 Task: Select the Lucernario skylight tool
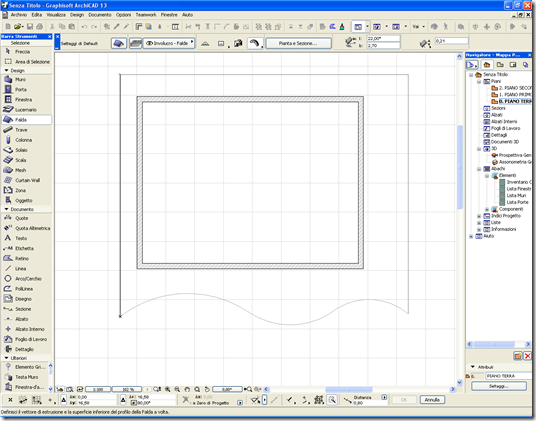[x=26, y=110]
